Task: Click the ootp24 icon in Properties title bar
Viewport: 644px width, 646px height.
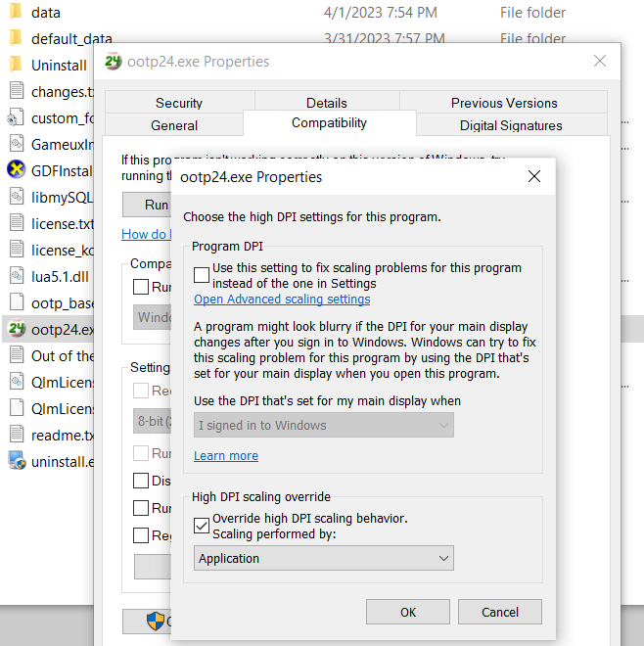Action: (x=113, y=62)
